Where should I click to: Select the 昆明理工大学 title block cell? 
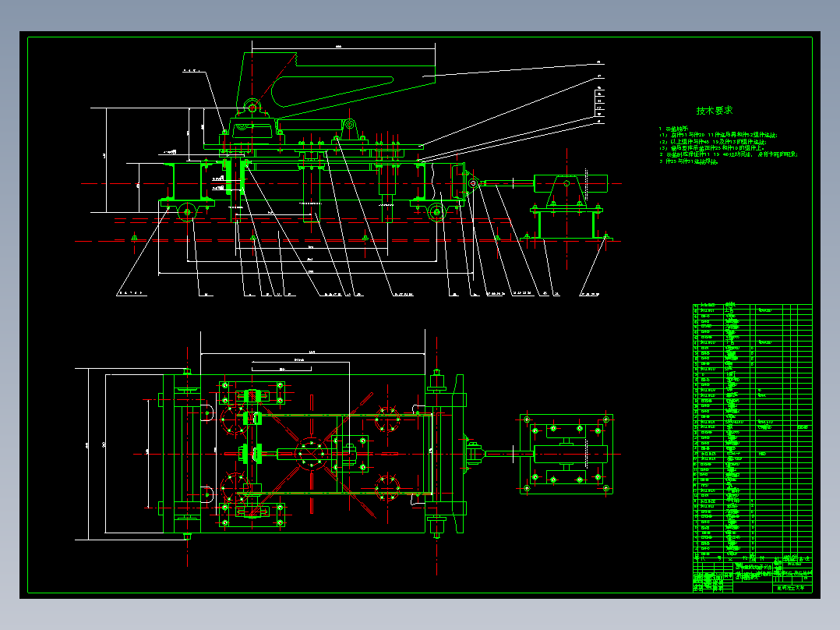click(x=791, y=588)
